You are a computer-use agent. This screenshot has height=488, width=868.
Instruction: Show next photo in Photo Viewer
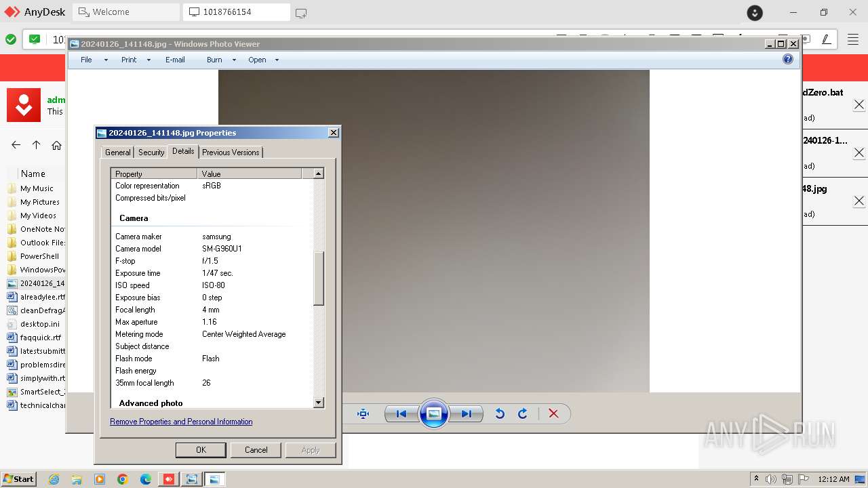(x=467, y=413)
